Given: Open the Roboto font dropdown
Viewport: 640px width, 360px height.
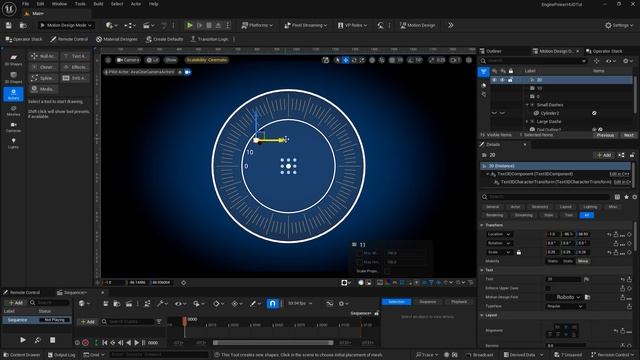Looking at the screenshot, I should point(566,297).
